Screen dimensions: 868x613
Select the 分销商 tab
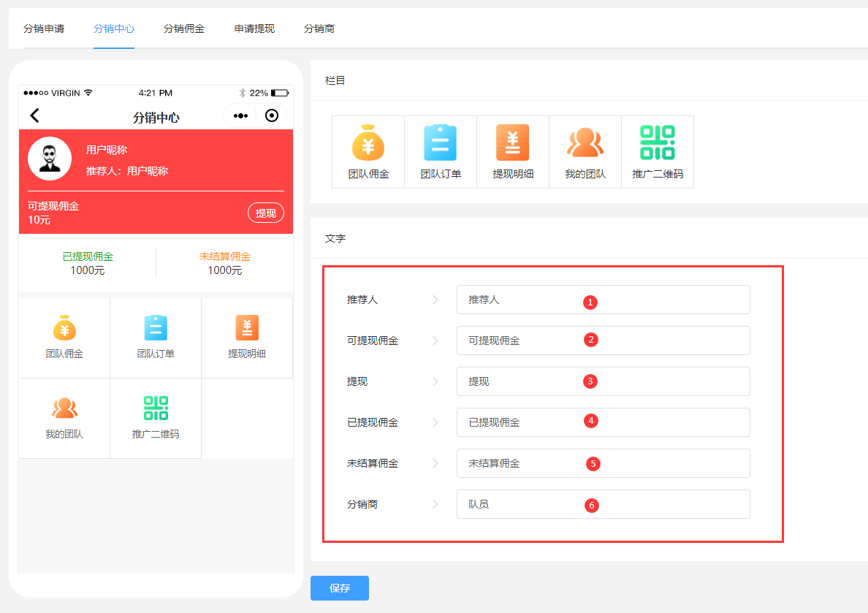(x=319, y=28)
